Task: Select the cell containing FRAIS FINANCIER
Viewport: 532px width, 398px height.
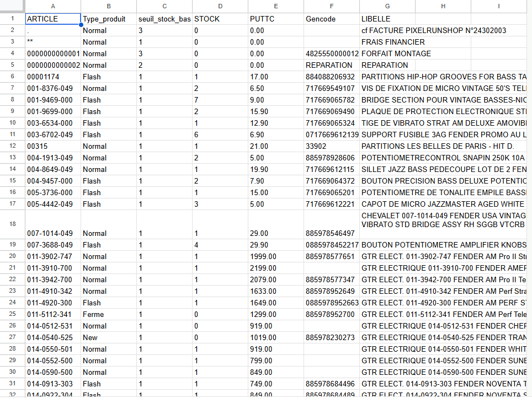Action: coord(387,42)
